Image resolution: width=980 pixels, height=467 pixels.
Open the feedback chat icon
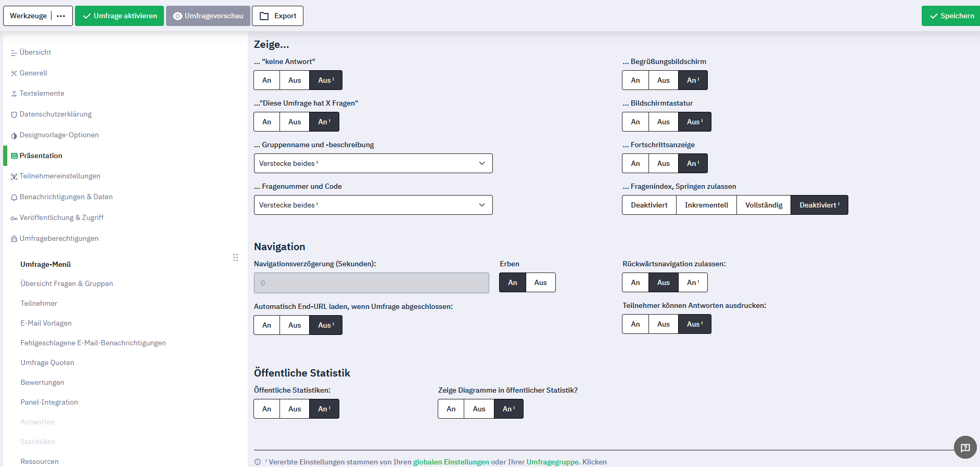965,447
